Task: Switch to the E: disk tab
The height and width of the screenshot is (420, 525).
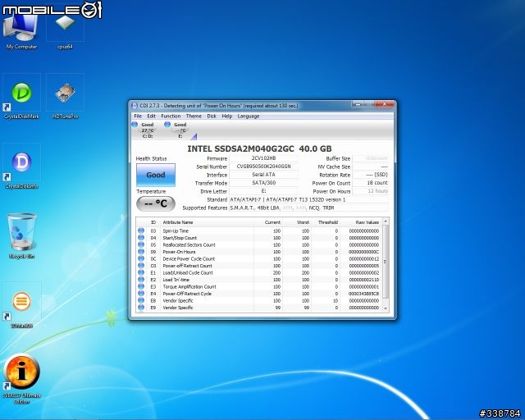Action: 177,130
